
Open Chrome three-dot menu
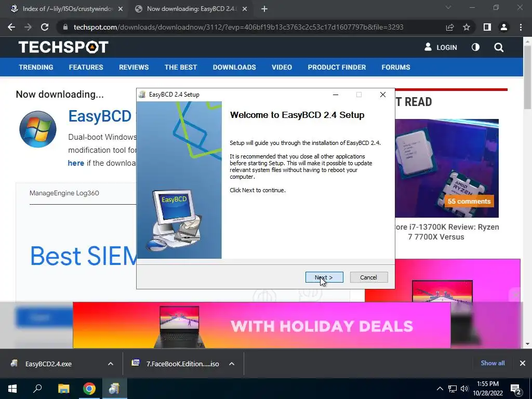click(521, 27)
